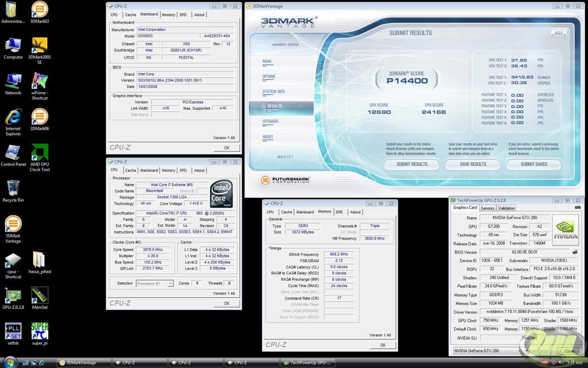Viewport: 588px width, 368px height.
Task: Click the BIOS Version field 62.00.0E.00.01 in GPU-Z
Action: tap(525, 252)
